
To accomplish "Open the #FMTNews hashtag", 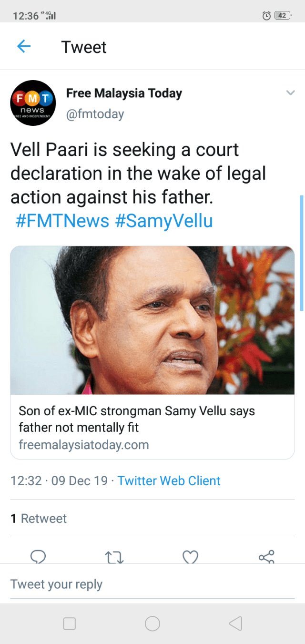I will (x=62, y=221).
